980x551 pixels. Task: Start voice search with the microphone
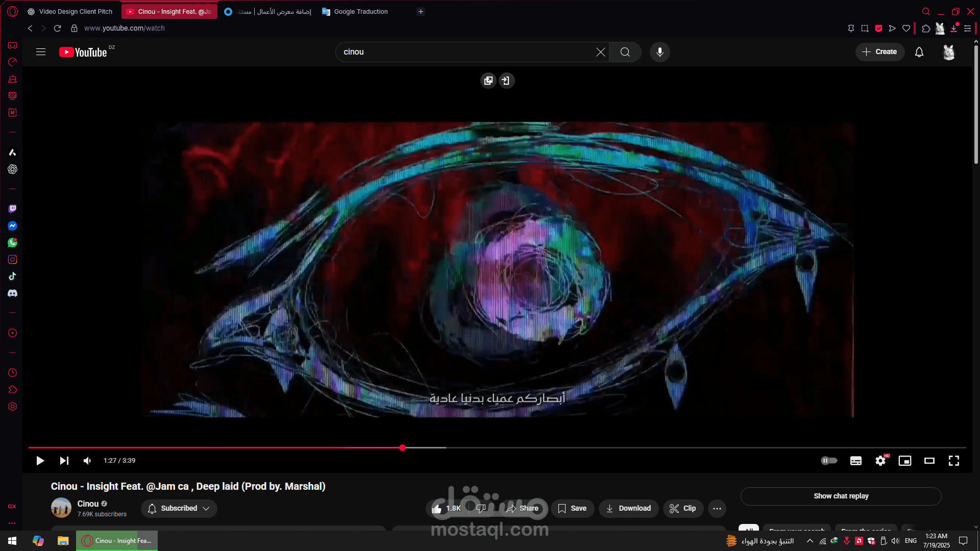click(x=660, y=52)
